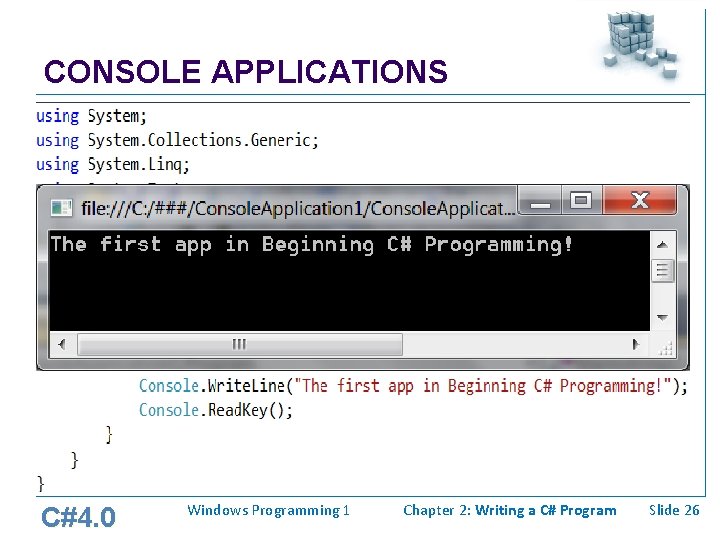Viewport: 720px width, 540px height.
Task: Maximize the ConsoleApplication1 console window
Action: point(581,200)
